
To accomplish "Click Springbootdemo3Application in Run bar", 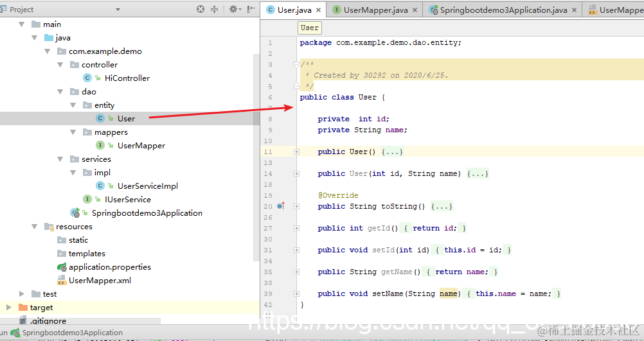I will click(x=72, y=333).
